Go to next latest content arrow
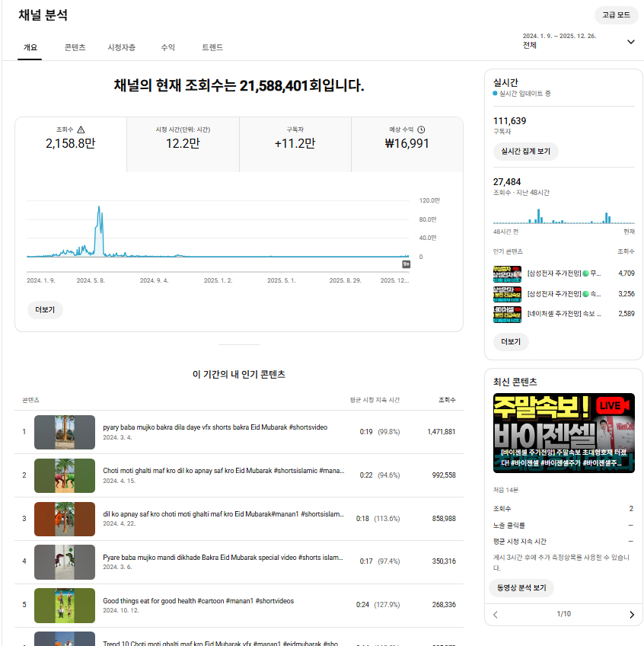 [x=631, y=615]
